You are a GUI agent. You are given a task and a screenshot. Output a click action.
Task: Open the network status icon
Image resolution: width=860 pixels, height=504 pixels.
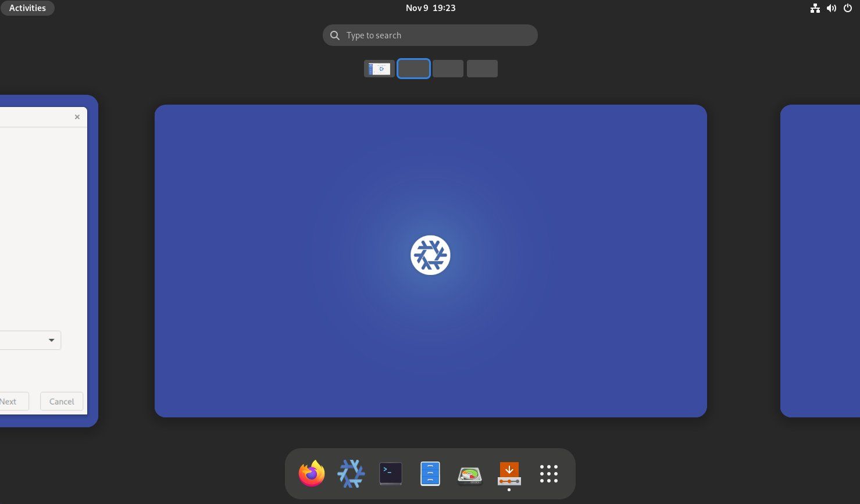coord(815,8)
